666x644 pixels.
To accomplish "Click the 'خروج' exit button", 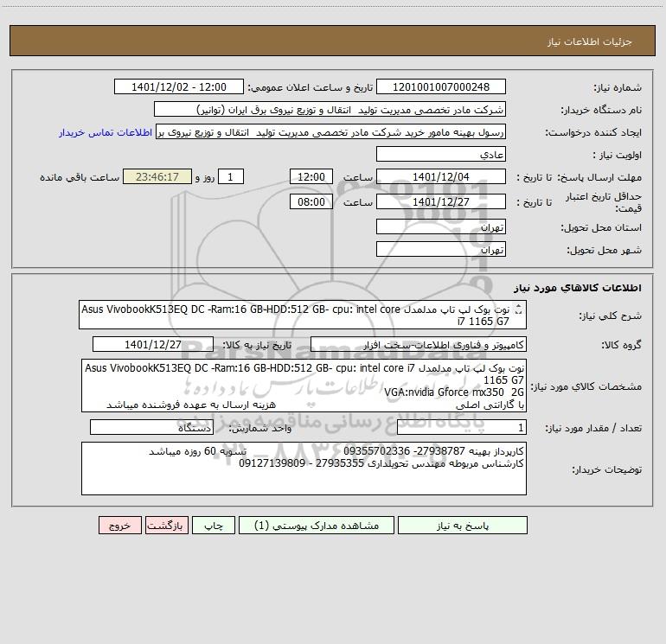I will [x=119, y=526].
